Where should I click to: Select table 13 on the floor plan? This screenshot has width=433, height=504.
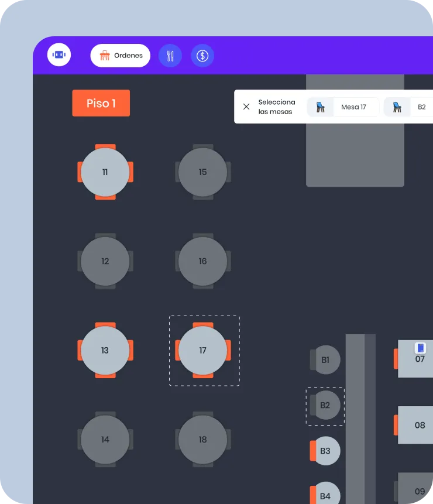pyautogui.click(x=105, y=351)
